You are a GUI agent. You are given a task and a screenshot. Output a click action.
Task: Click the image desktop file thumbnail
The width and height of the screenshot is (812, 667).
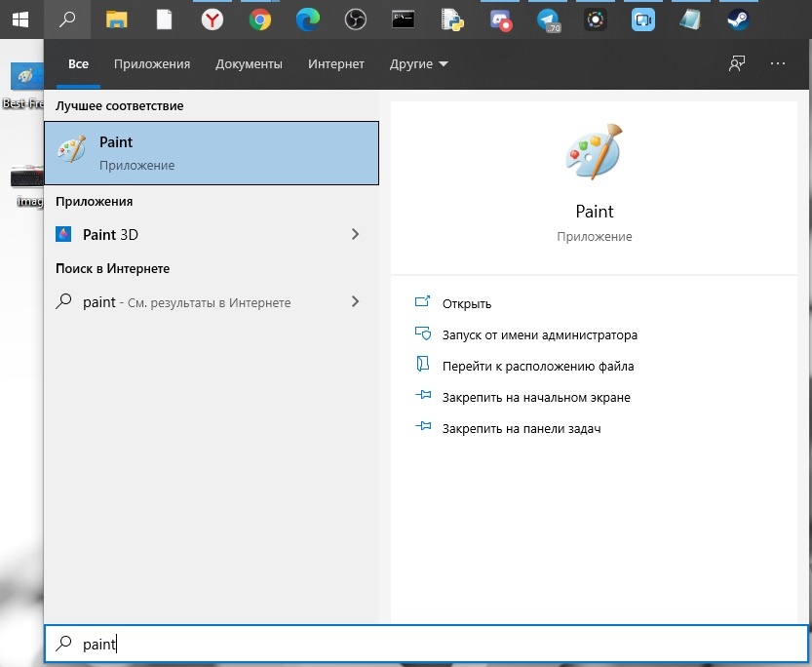27,177
